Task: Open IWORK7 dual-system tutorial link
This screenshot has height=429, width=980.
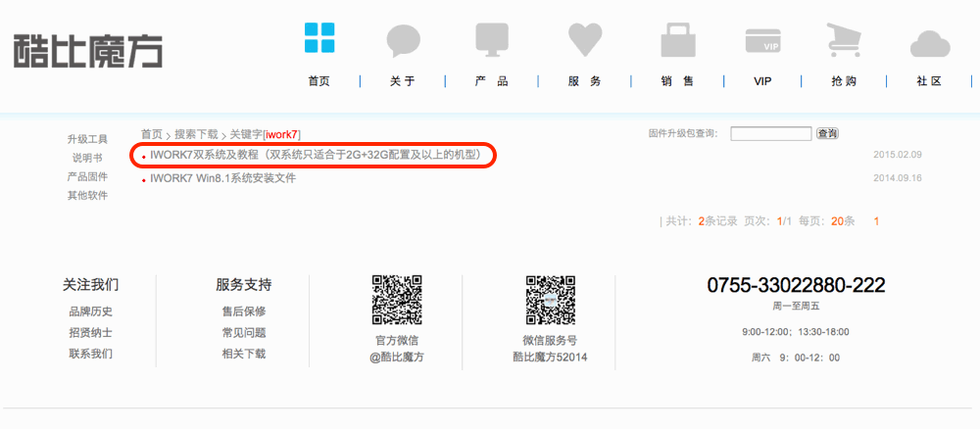Action: coord(315,155)
